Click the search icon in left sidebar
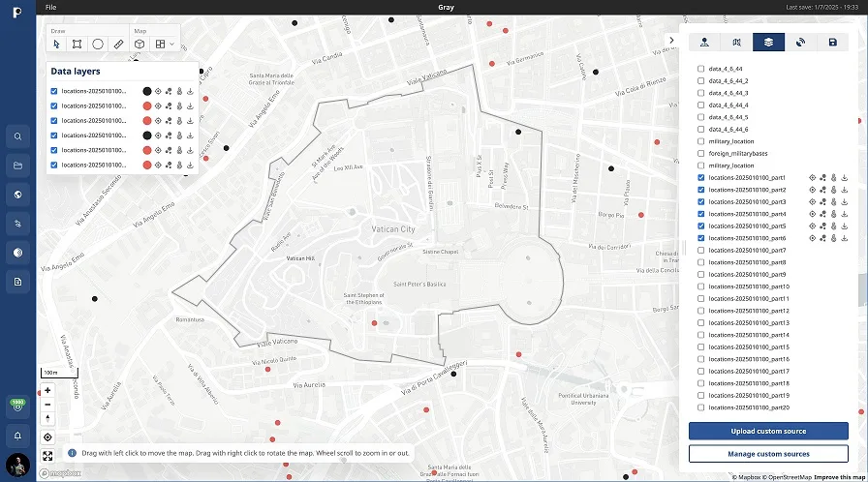Screen dimensions: 868x482 pos(17,136)
